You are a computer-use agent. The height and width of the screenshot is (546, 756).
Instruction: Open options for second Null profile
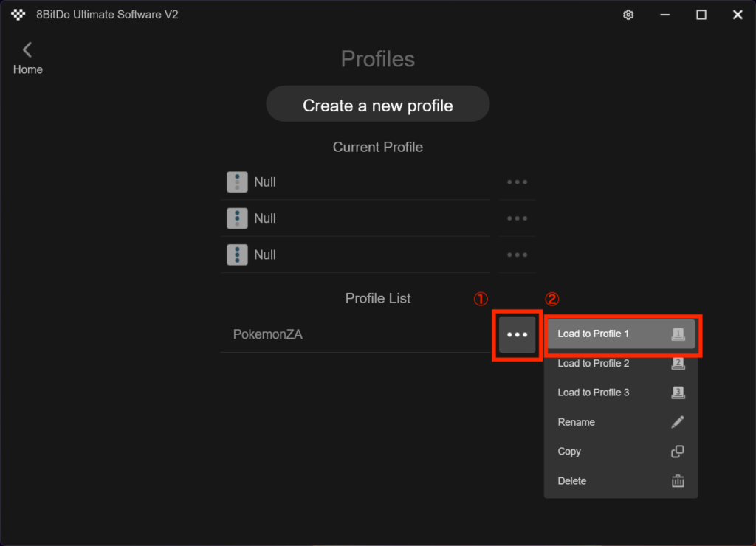(517, 218)
